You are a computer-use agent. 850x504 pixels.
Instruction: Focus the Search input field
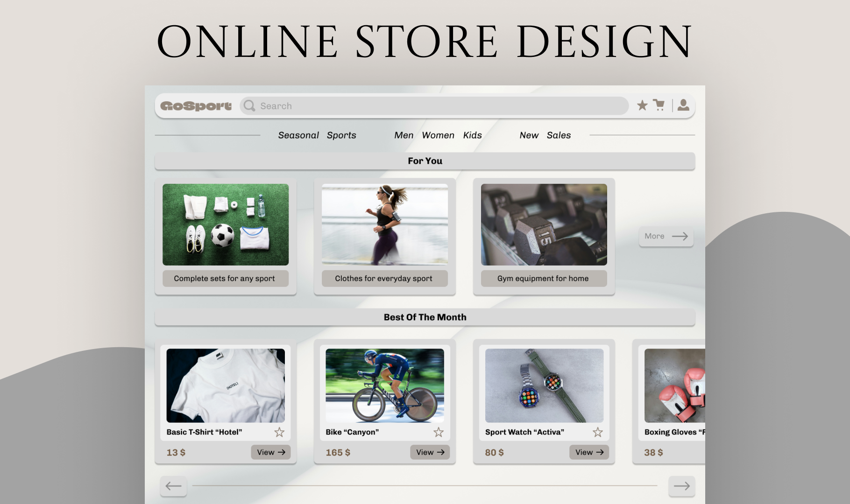434,106
